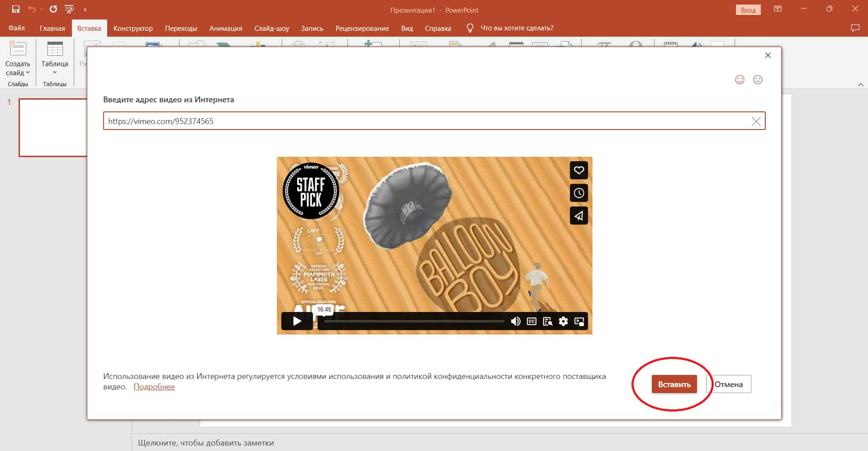
Task: Open the Конструктор tab
Action: (x=133, y=28)
